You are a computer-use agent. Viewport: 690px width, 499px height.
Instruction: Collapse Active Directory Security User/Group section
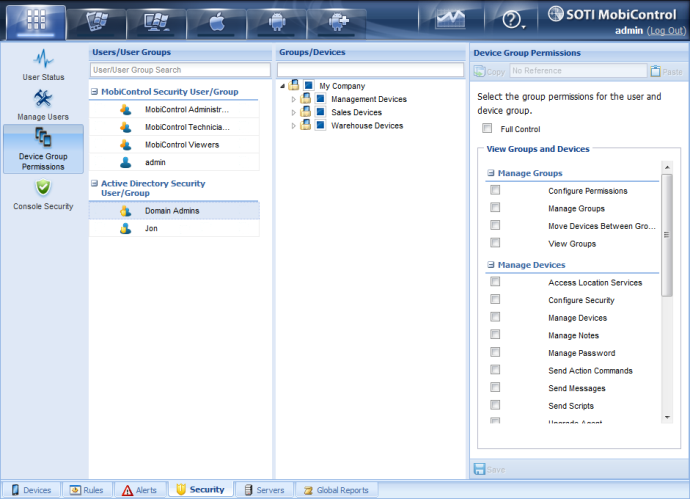point(94,183)
